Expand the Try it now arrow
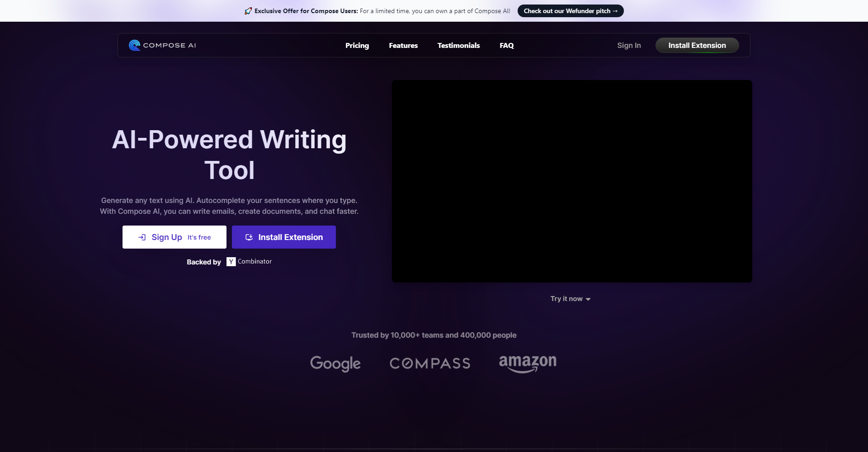 [588, 299]
